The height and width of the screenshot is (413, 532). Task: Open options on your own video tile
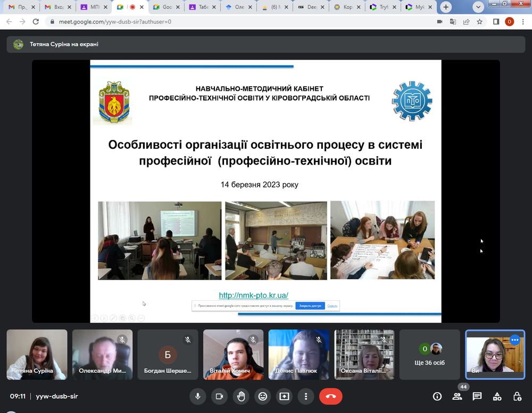pyautogui.click(x=514, y=340)
